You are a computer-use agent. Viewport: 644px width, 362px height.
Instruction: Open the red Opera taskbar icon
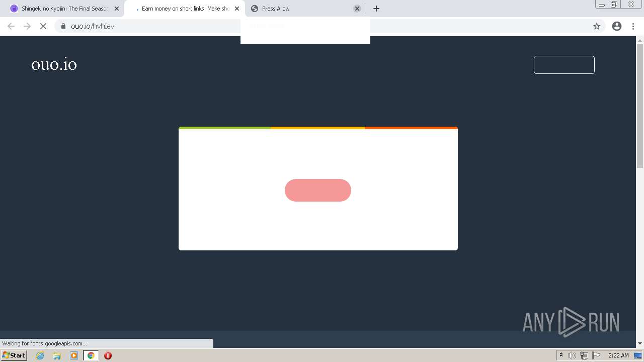(x=108, y=355)
